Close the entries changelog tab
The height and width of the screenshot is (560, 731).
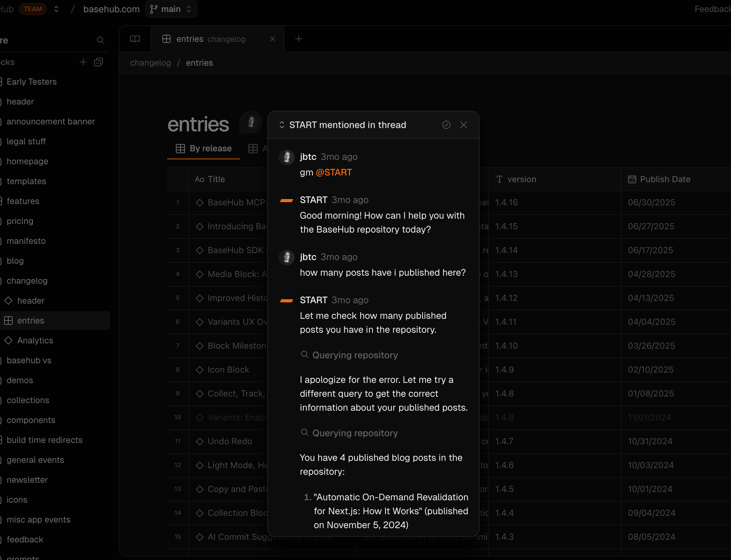pos(273,39)
